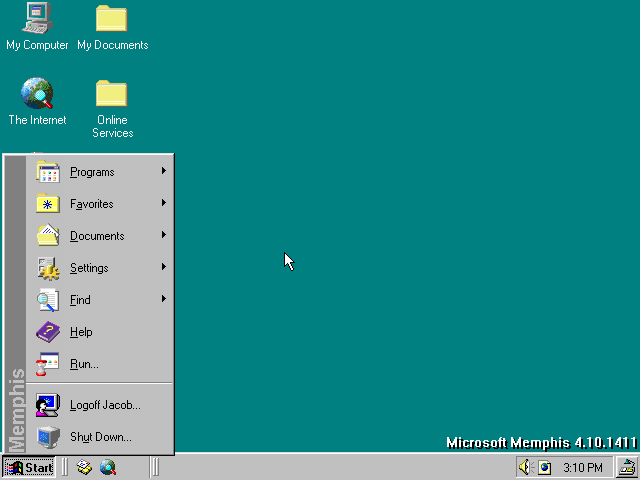
Task: Select Logoff Jacob... entry
Action: pyautogui.click(x=100, y=405)
